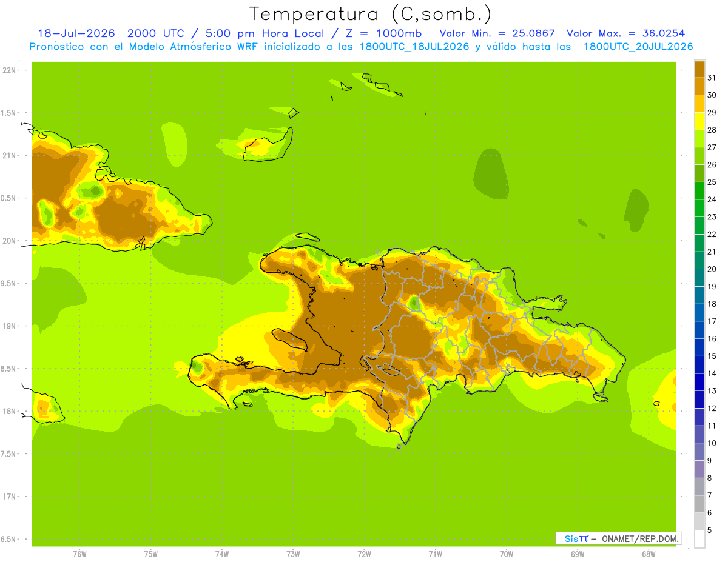Click the "70W" longitude label
Image resolution: width=728 pixels, height=562 pixels.
pos(507,554)
